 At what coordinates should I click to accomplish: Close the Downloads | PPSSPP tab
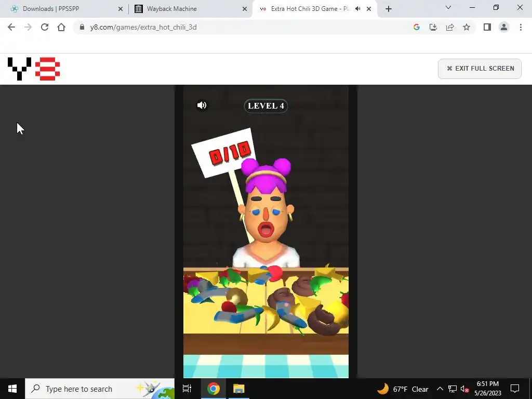(121, 9)
